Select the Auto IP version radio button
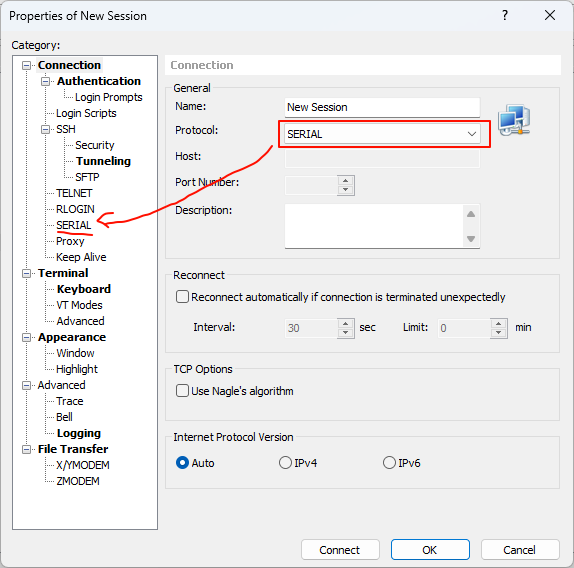 click(x=182, y=463)
